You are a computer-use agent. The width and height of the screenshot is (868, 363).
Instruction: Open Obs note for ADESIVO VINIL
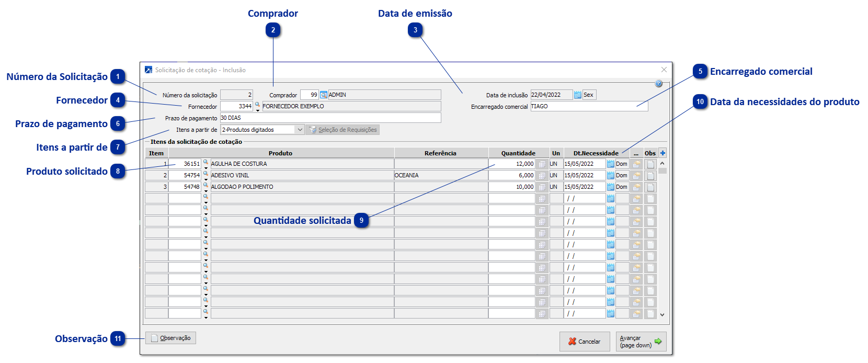[x=650, y=175]
